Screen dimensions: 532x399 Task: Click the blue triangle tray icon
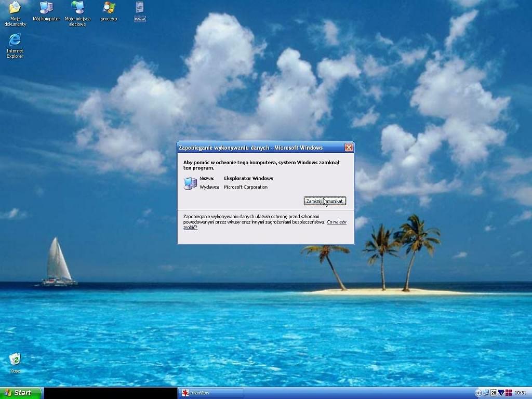pos(501,393)
